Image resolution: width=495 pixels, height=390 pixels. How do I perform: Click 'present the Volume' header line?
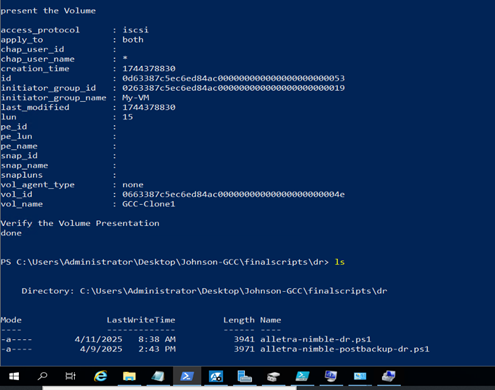(x=48, y=11)
